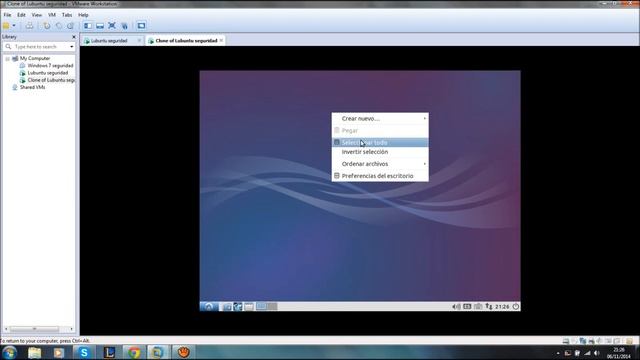Open Preferencias del escritorio
This screenshot has width=640, height=360.
point(380,176)
